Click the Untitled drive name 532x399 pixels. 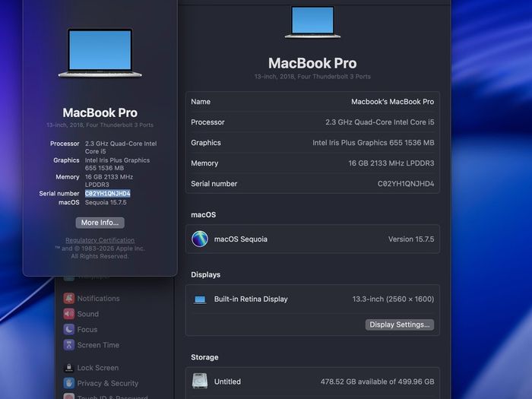click(x=227, y=382)
